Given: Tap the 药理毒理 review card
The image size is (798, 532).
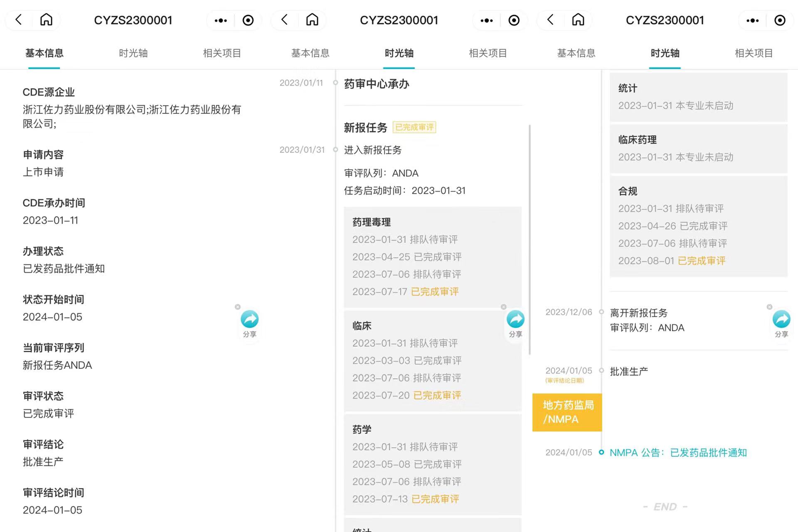Looking at the screenshot, I should [x=432, y=257].
